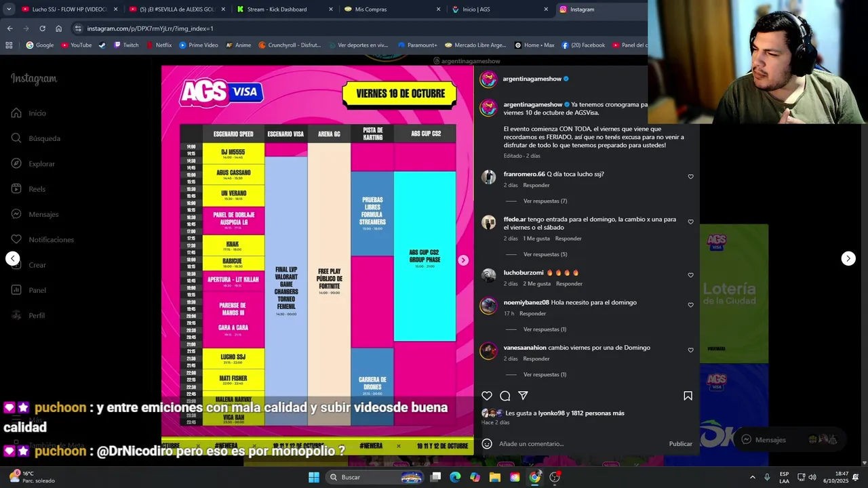Open argentinagameshow profile from post header
The height and width of the screenshot is (488, 868).
(532, 79)
